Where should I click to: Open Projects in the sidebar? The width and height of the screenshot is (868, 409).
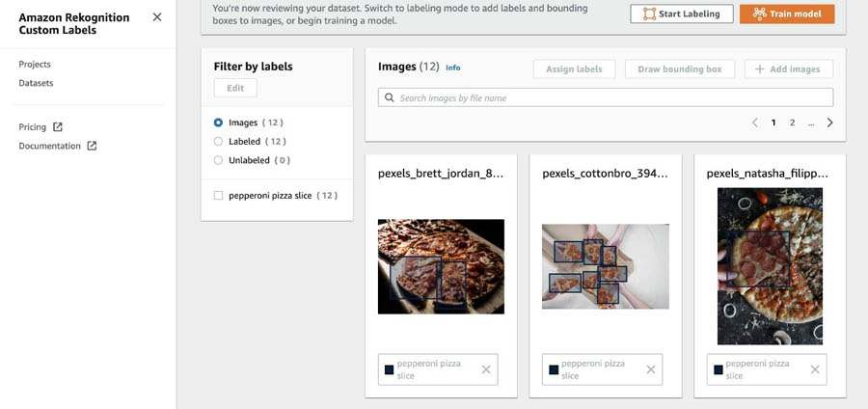click(35, 65)
